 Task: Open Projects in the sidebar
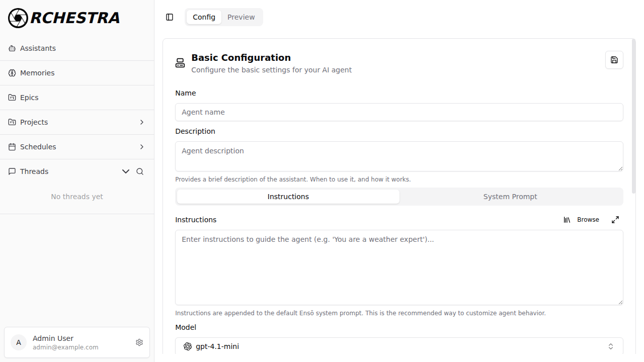77,122
